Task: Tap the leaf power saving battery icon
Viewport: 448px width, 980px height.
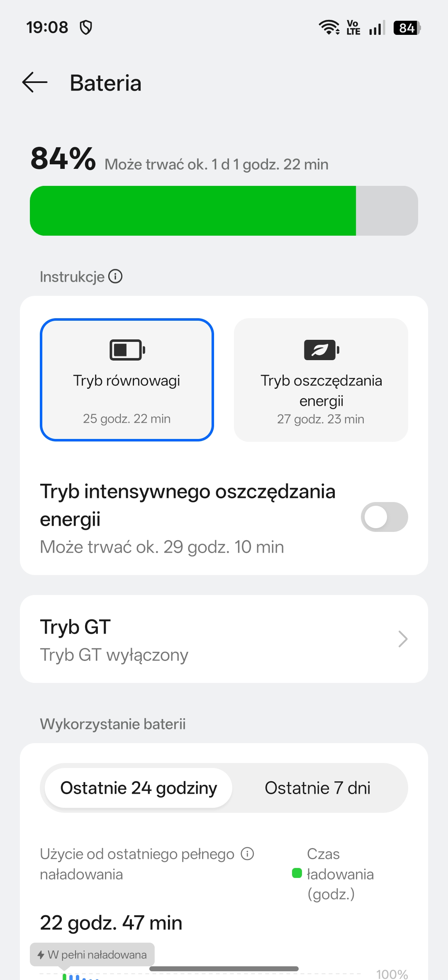Action: coord(321,350)
